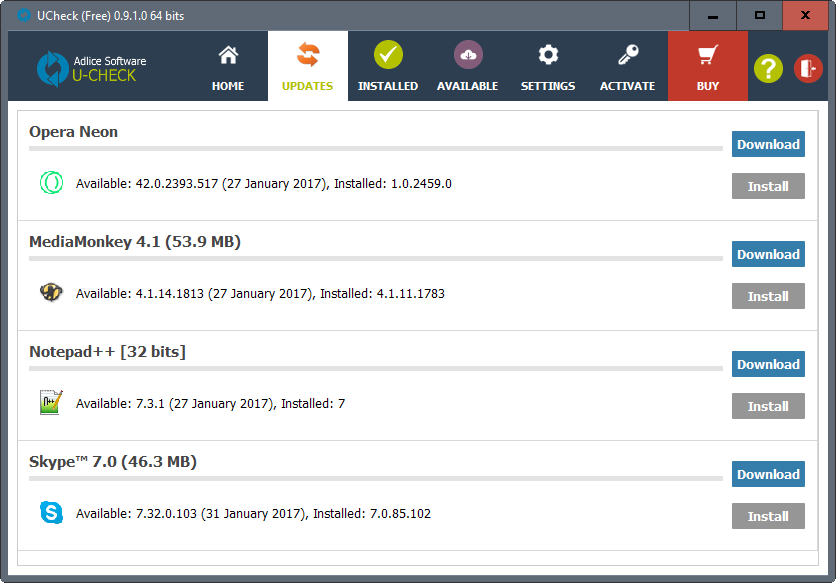Install the Skype 7.0 update
The height and width of the screenshot is (583, 836).
[x=768, y=516]
